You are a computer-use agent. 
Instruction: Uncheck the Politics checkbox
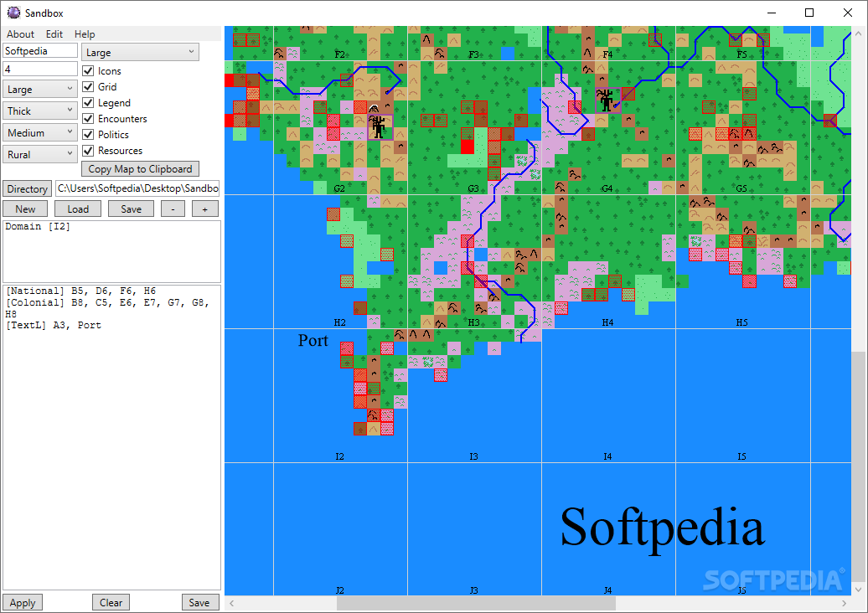point(87,135)
